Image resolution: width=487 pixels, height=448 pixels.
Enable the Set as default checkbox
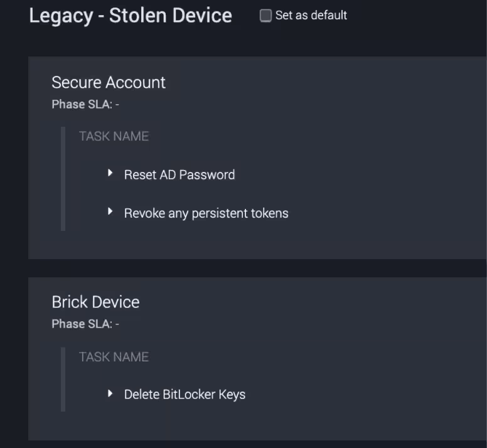[265, 16]
